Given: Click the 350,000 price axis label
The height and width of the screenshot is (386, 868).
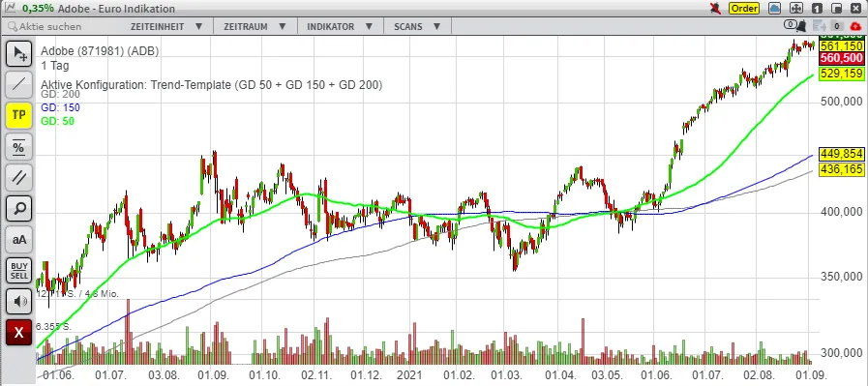Looking at the screenshot, I should pyautogui.click(x=843, y=277).
